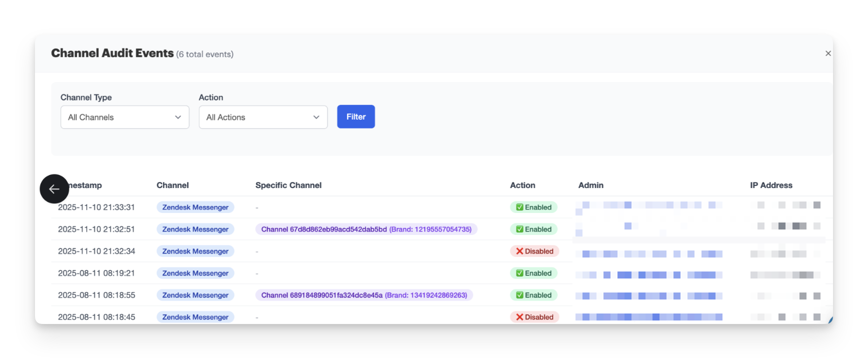Close the Channel Audit Events dialog
868x359 pixels.
pos(828,53)
